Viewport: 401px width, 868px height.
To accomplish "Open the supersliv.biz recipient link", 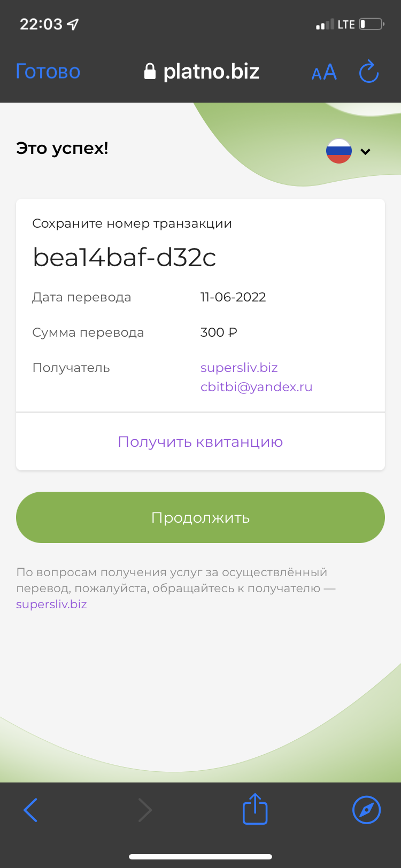I will pyautogui.click(x=239, y=368).
